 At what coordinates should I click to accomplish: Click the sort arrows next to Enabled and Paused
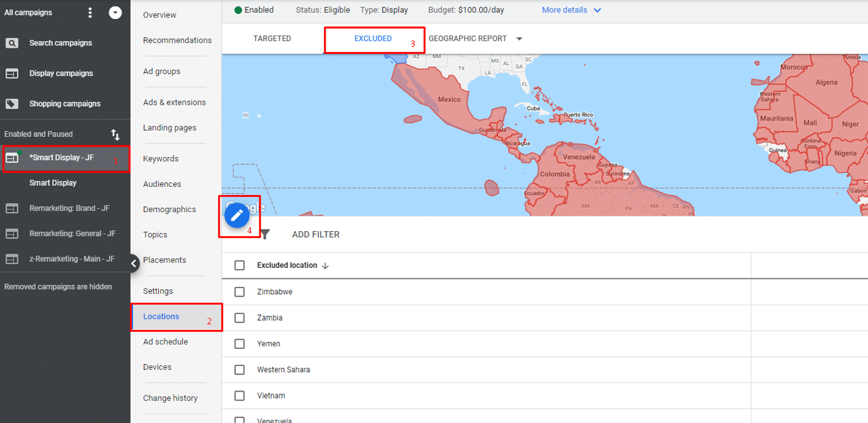tap(115, 134)
